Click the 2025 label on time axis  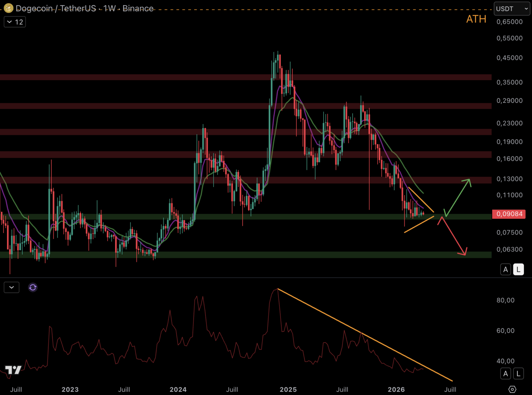pyautogui.click(x=288, y=390)
